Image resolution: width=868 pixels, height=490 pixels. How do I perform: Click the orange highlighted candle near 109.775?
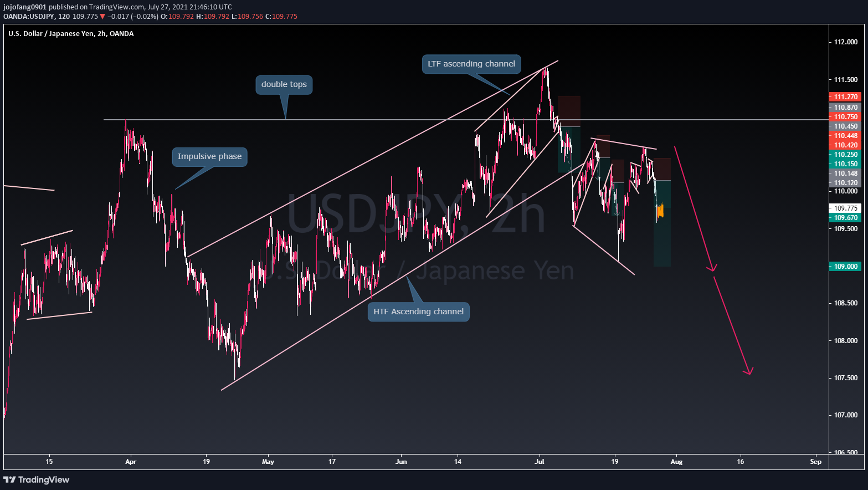click(x=660, y=211)
